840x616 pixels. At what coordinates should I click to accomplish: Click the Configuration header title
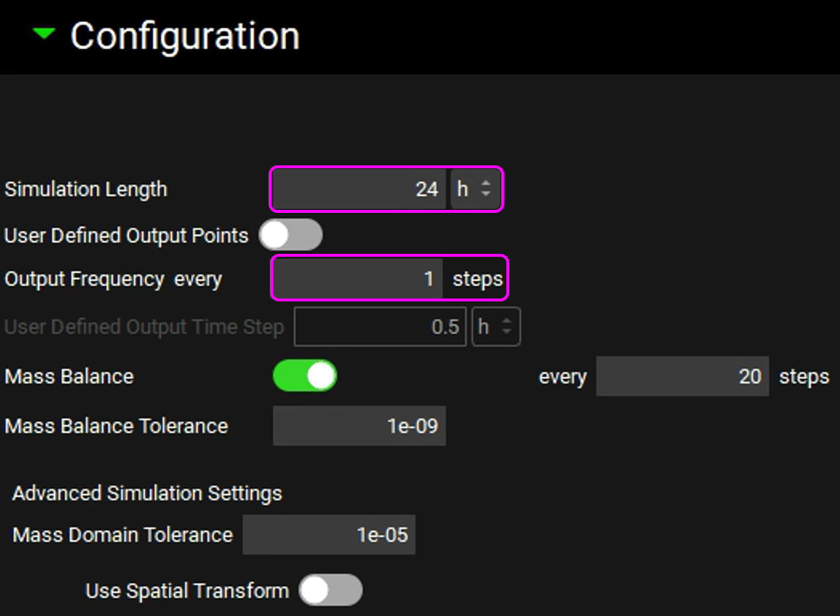click(x=184, y=36)
